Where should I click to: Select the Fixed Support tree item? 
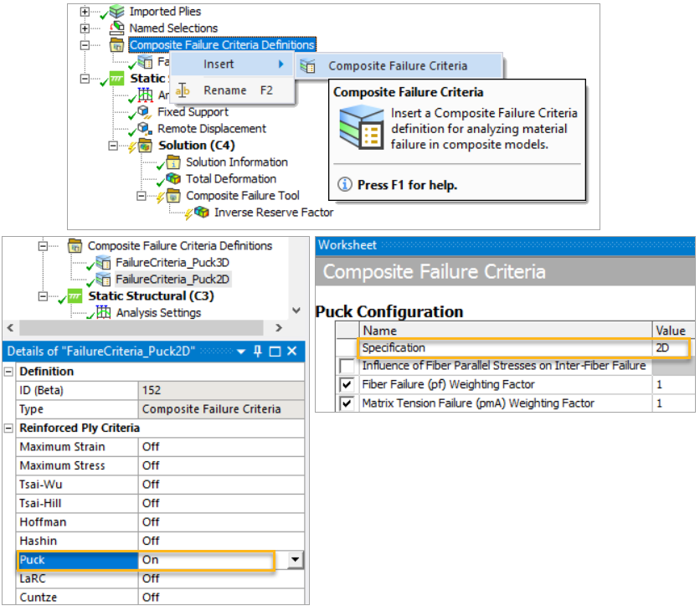193,111
